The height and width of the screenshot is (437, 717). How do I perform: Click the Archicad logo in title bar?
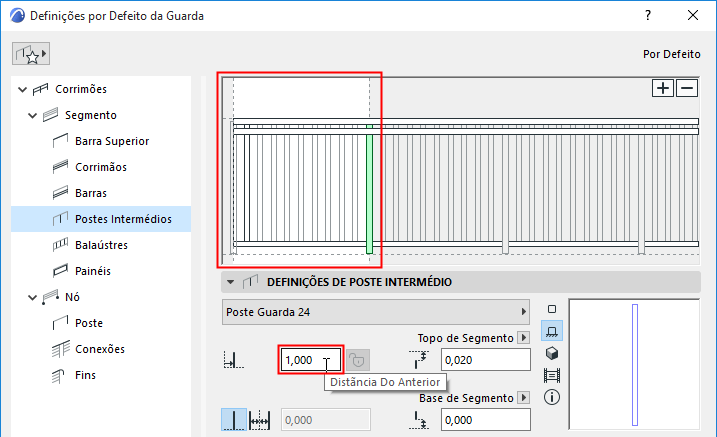point(17,16)
